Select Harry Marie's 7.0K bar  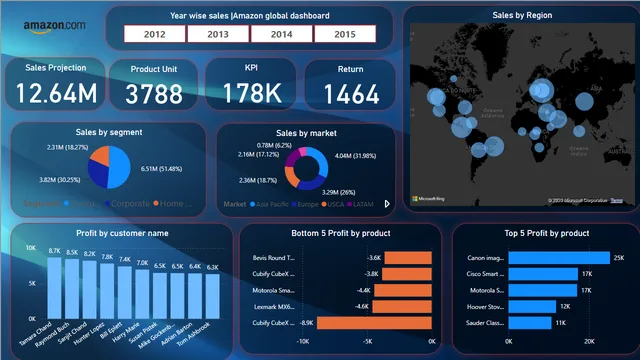click(142, 294)
